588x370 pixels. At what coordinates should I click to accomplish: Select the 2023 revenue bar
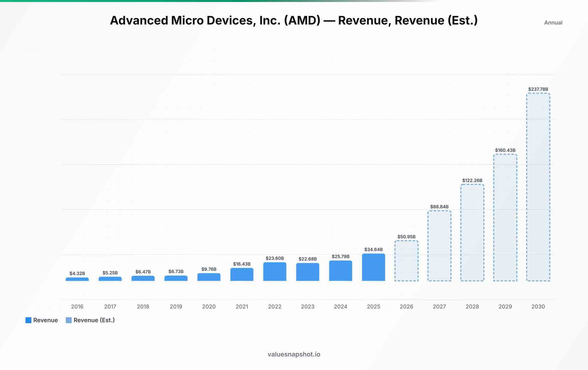pos(307,272)
